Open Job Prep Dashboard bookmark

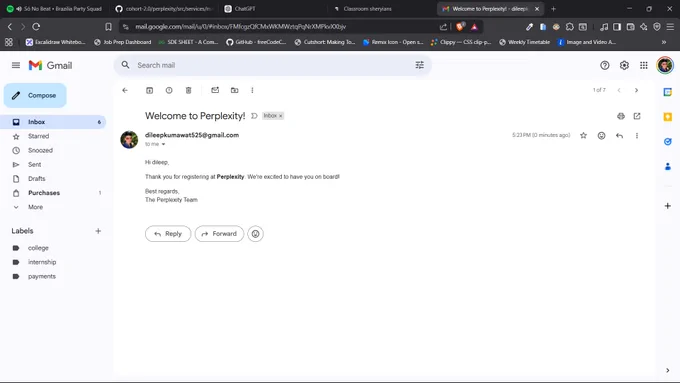122,42
